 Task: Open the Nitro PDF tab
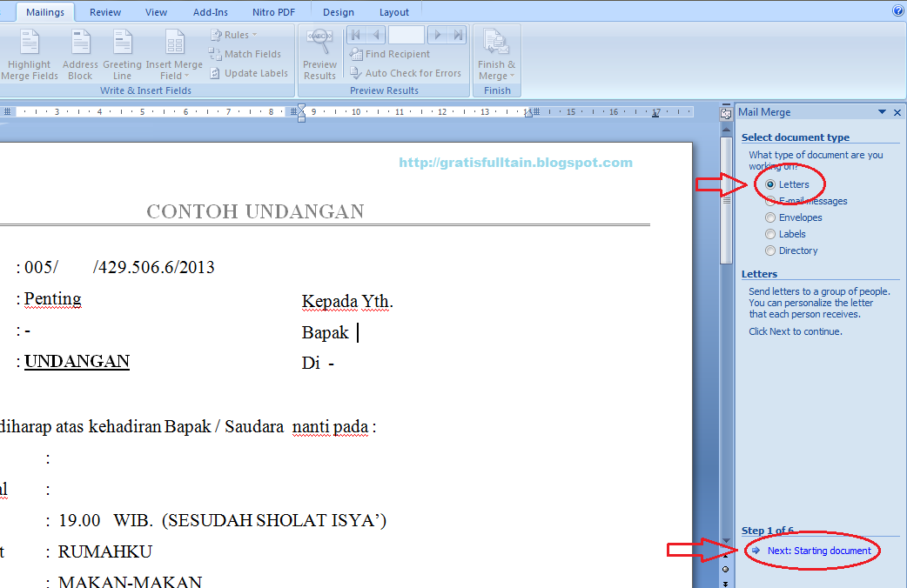pyautogui.click(x=273, y=12)
